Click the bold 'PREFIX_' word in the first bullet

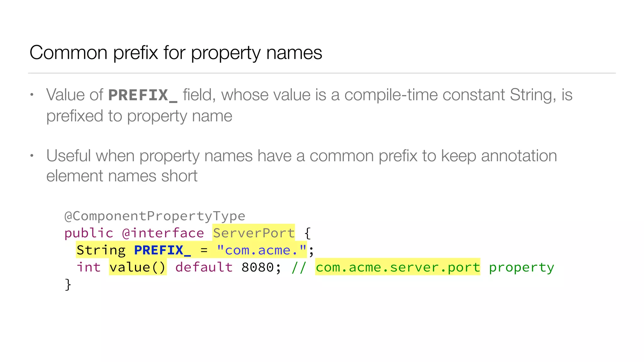(143, 95)
